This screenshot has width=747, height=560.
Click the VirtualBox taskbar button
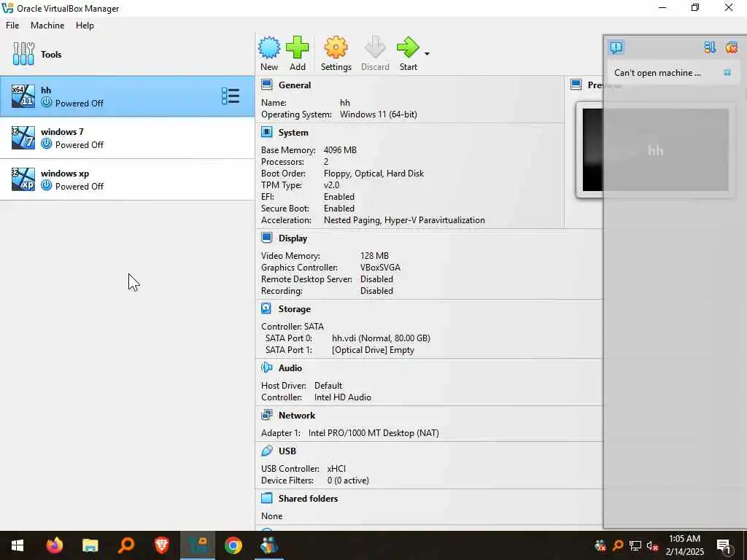(198, 545)
